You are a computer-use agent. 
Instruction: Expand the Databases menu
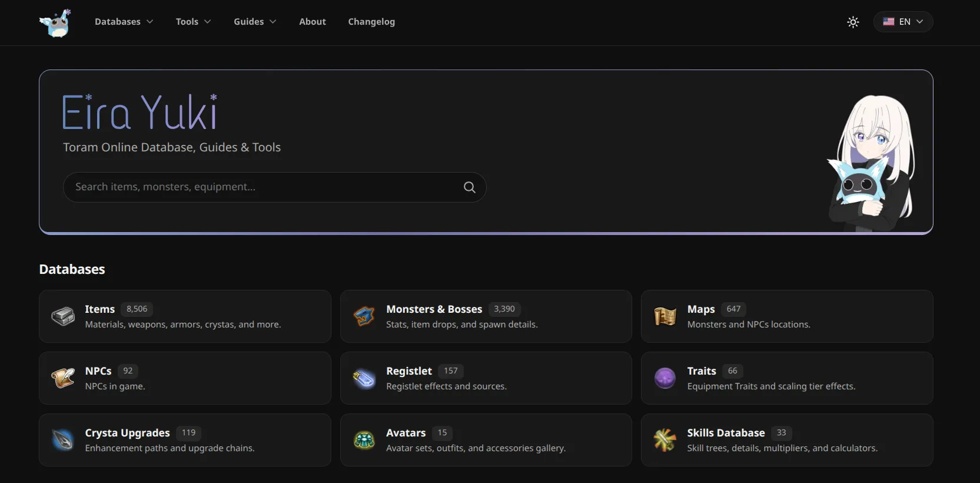point(124,22)
